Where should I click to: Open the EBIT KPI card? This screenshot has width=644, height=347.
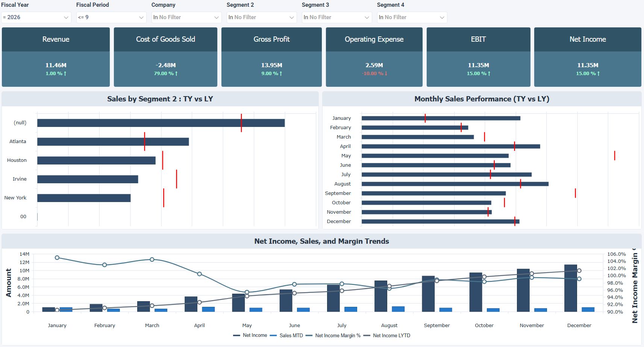coord(478,57)
